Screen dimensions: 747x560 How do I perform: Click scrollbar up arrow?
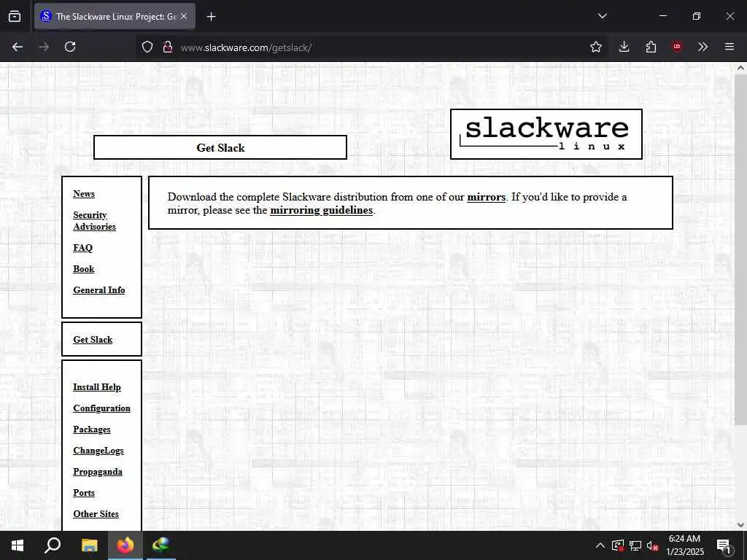pos(740,68)
